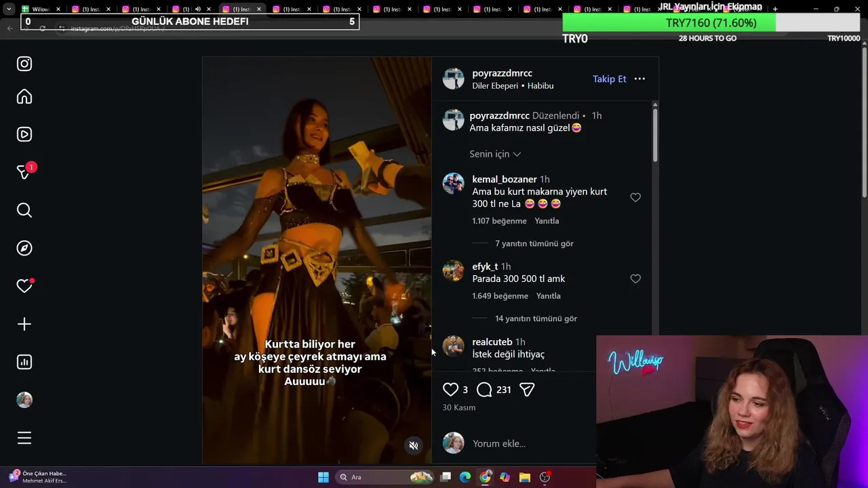Like the post with the heart icon
Screen dimensions: 868x488
(x=450, y=389)
